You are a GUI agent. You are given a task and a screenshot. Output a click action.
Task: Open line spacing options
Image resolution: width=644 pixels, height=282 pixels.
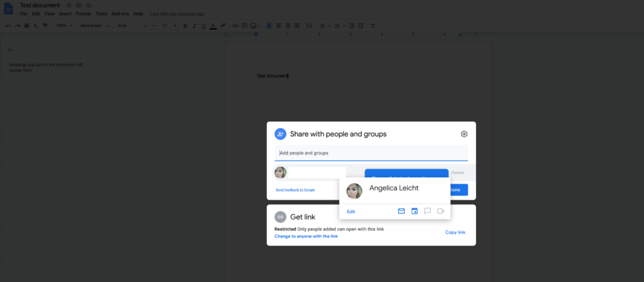click(309, 25)
